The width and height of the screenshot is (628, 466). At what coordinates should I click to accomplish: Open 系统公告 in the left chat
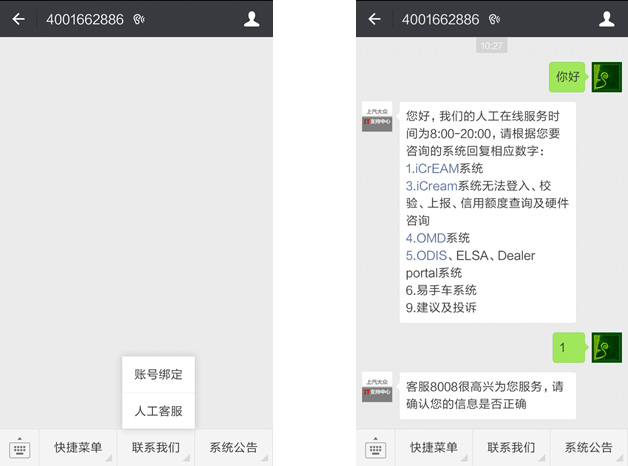pos(233,448)
